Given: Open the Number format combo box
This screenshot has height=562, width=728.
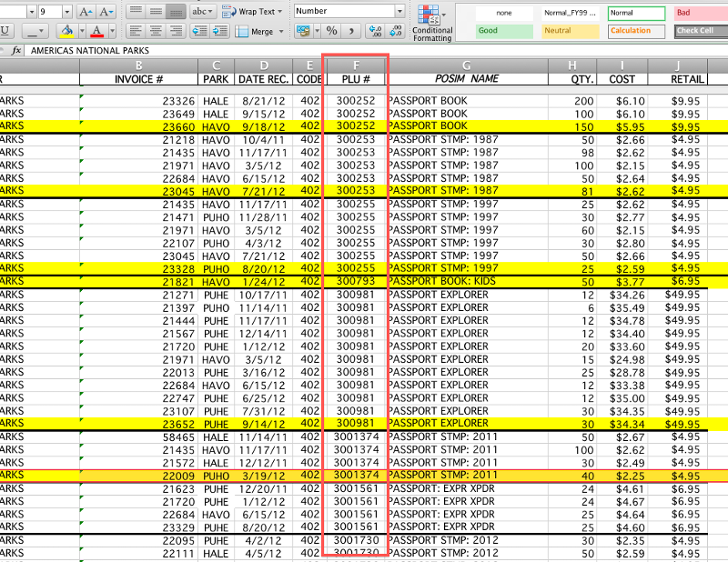Looking at the screenshot, I should tap(349, 11).
